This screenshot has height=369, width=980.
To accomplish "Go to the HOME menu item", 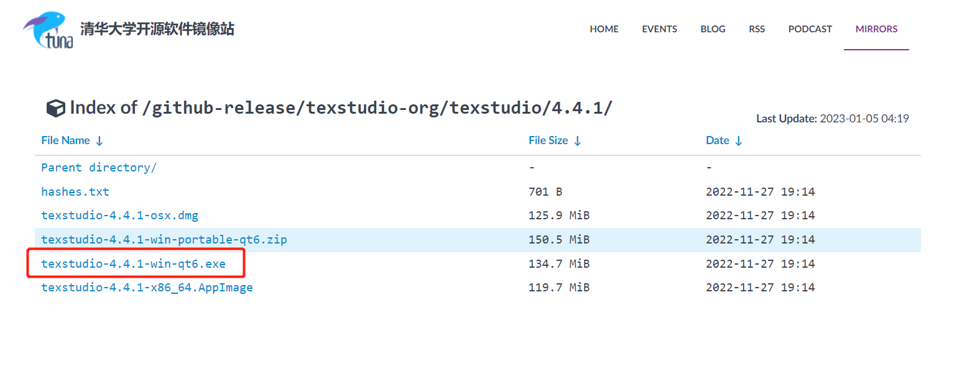I will click(x=604, y=29).
